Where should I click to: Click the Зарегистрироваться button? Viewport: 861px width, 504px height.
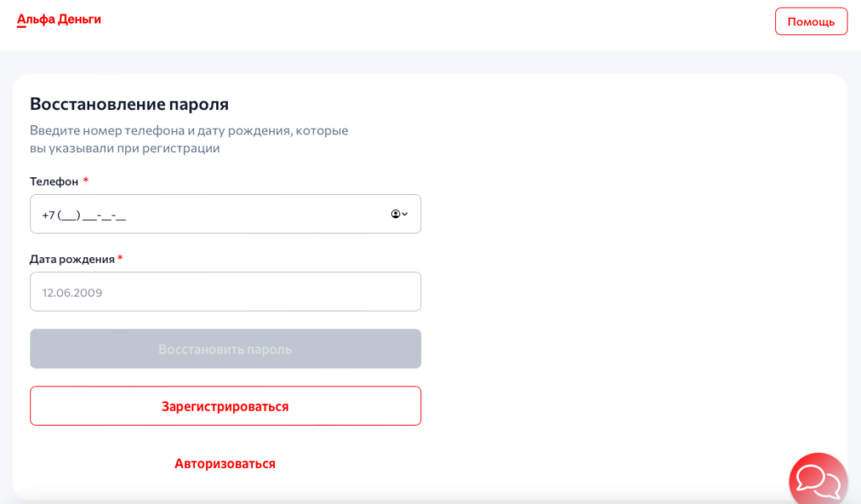click(225, 406)
